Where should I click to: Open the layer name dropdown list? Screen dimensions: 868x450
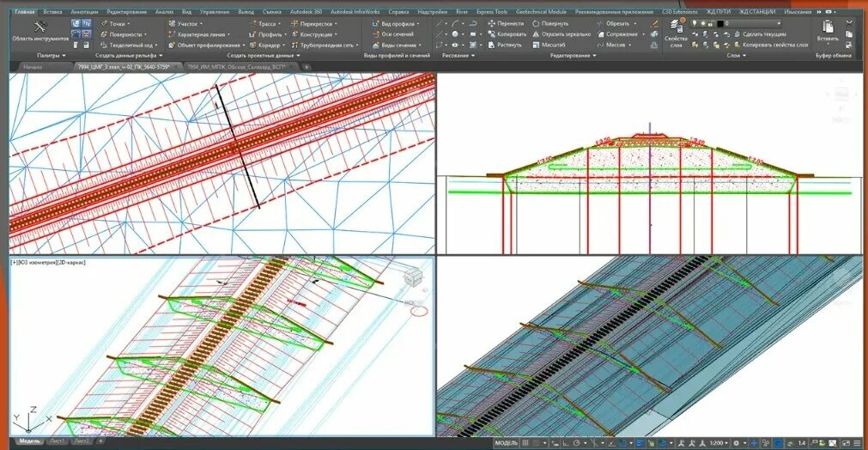pyautogui.click(x=754, y=24)
